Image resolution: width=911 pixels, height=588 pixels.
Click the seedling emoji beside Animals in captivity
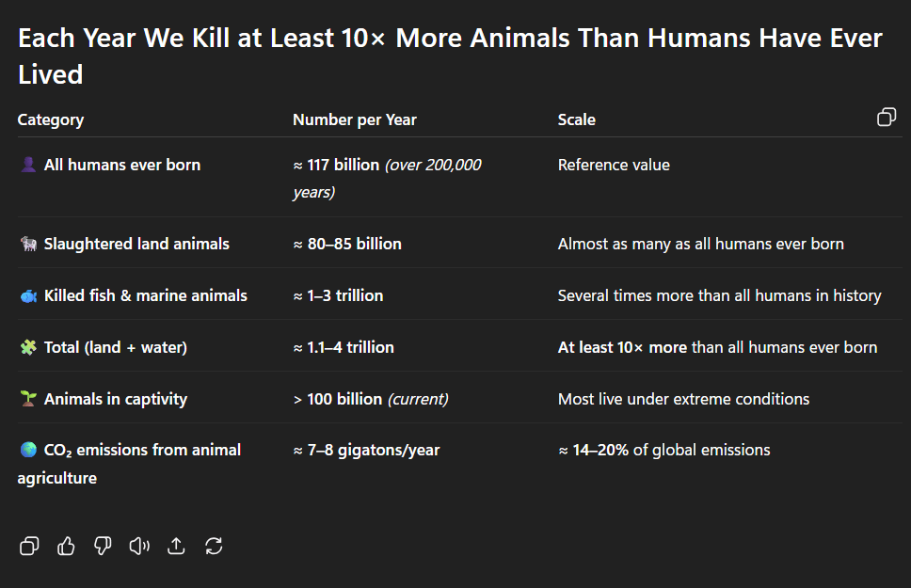[x=27, y=400]
